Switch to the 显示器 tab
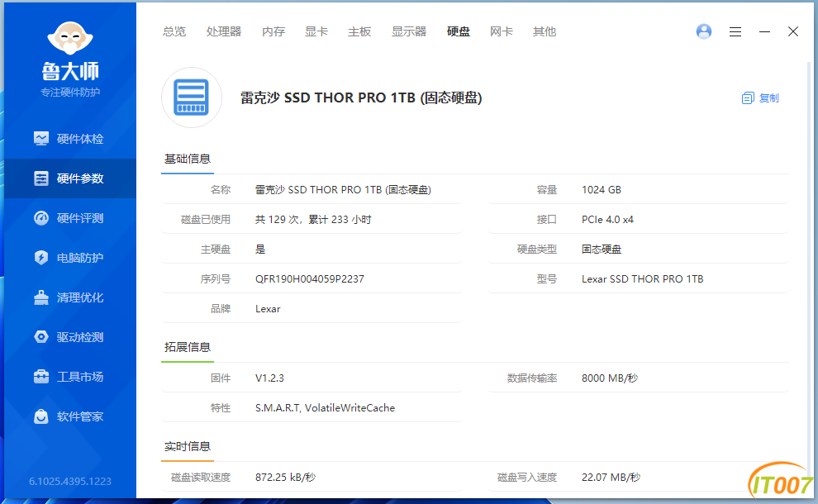Screen dimensions: 818x504 pyautogui.click(x=409, y=31)
